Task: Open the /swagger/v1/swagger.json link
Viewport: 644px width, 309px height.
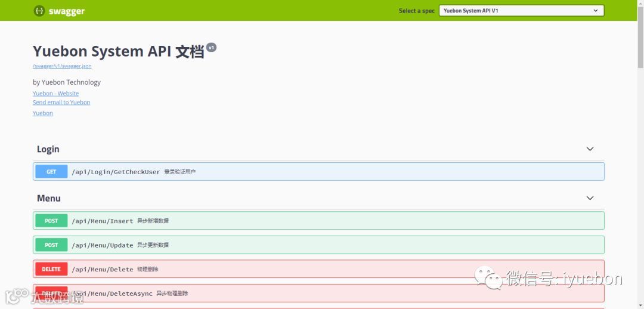Action: (62, 66)
